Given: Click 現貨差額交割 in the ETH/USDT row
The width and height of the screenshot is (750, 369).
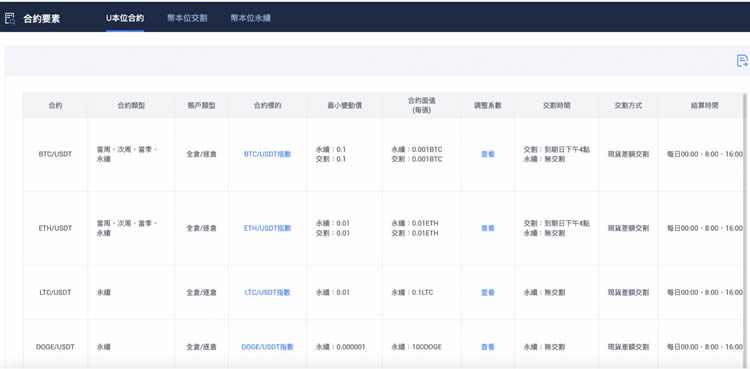Looking at the screenshot, I should (x=628, y=228).
